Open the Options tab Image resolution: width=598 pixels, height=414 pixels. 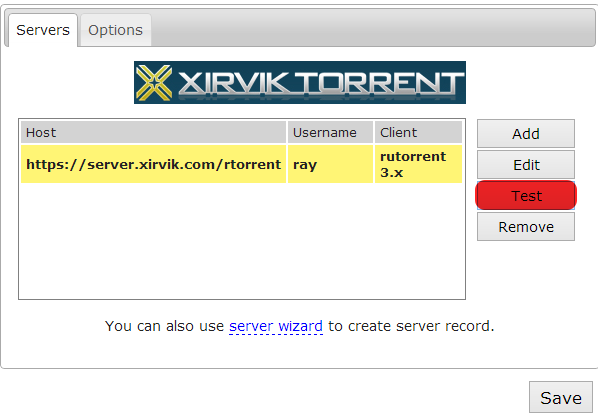tap(116, 30)
